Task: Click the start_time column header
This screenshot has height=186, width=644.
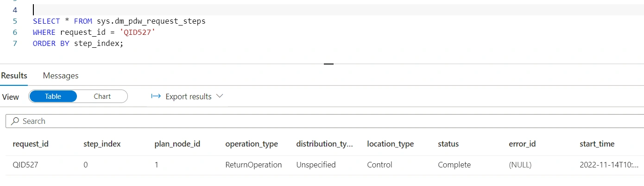Action: coord(597,144)
